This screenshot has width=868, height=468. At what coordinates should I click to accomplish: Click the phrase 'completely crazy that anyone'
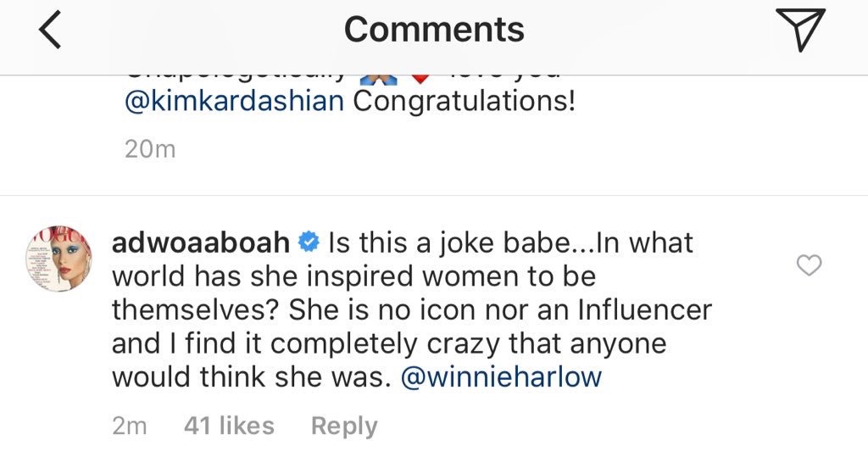468,344
